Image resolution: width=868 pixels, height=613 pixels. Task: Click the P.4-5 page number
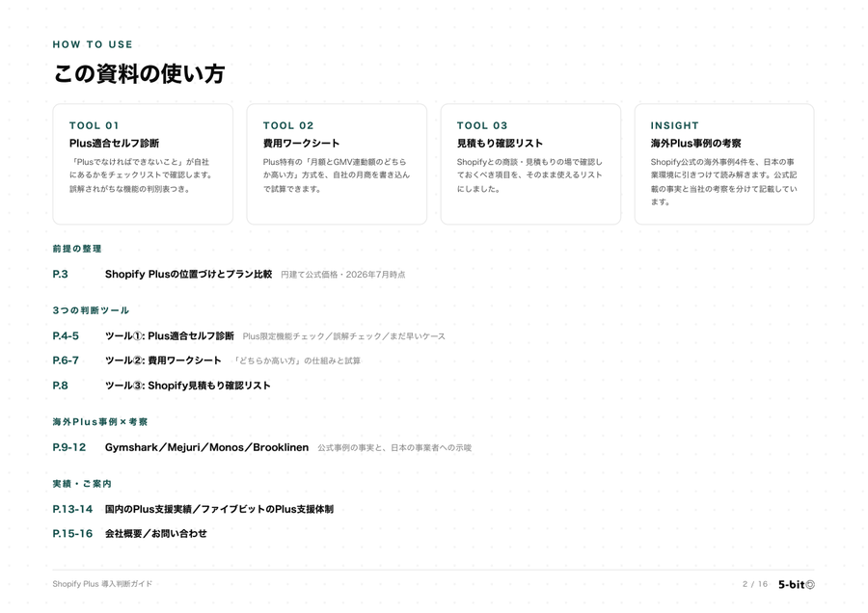pyautogui.click(x=66, y=335)
